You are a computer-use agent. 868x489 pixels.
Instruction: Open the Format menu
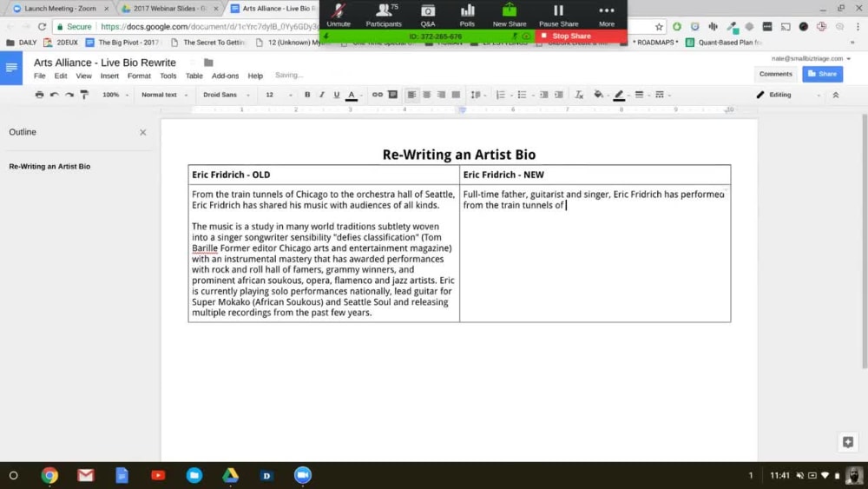139,76
